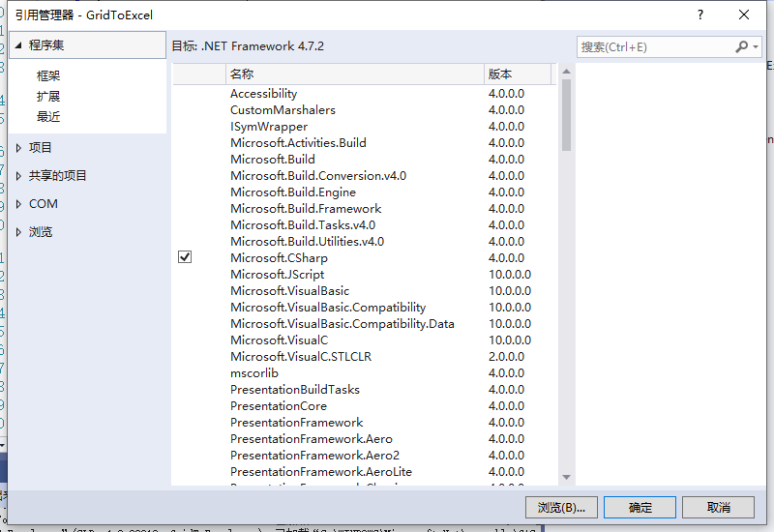Collapse the 程序集 section
774x532 pixels.
click(x=18, y=45)
